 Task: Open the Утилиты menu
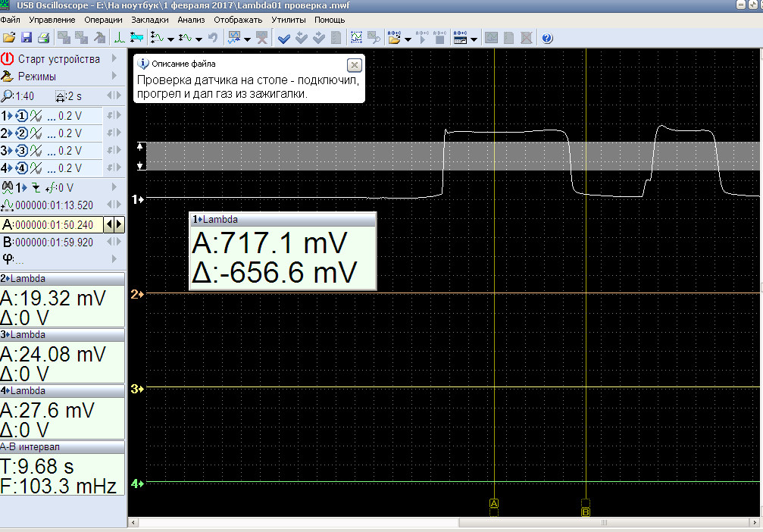288,19
